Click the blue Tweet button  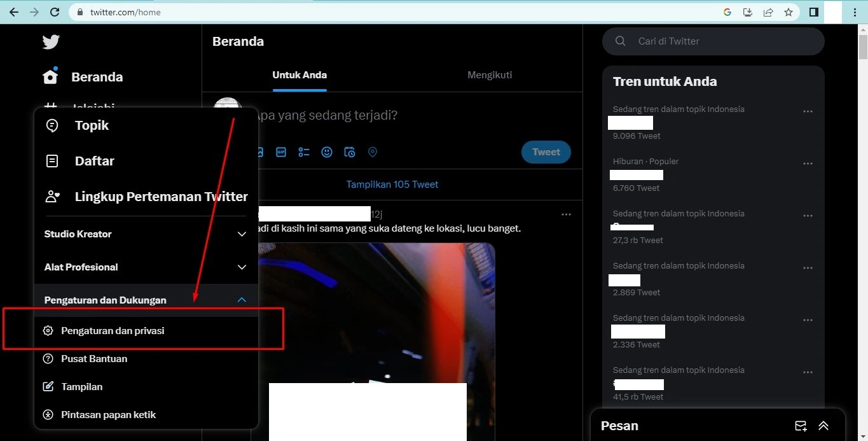pos(546,152)
